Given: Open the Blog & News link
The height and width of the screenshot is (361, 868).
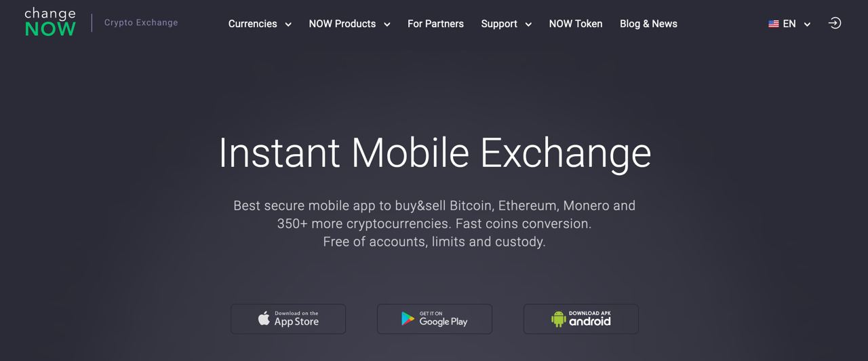Looking at the screenshot, I should point(648,24).
